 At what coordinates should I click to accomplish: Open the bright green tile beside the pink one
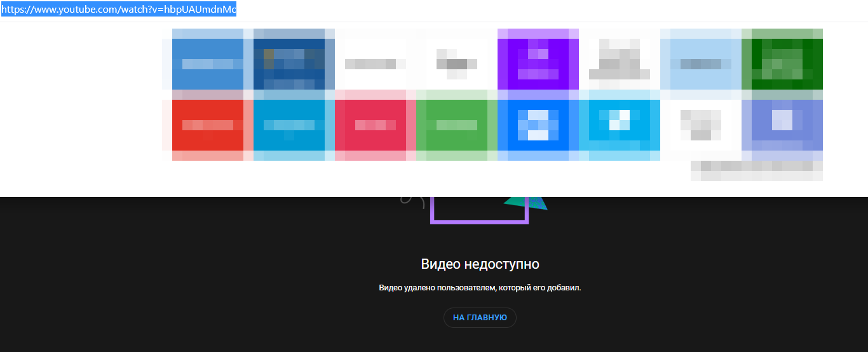pos(456,125)
